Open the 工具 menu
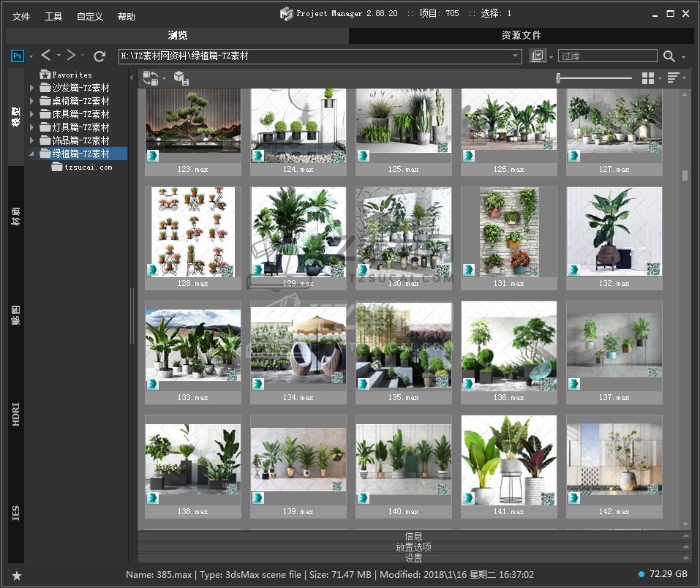700x588 pixels. [x=53, y=16]
